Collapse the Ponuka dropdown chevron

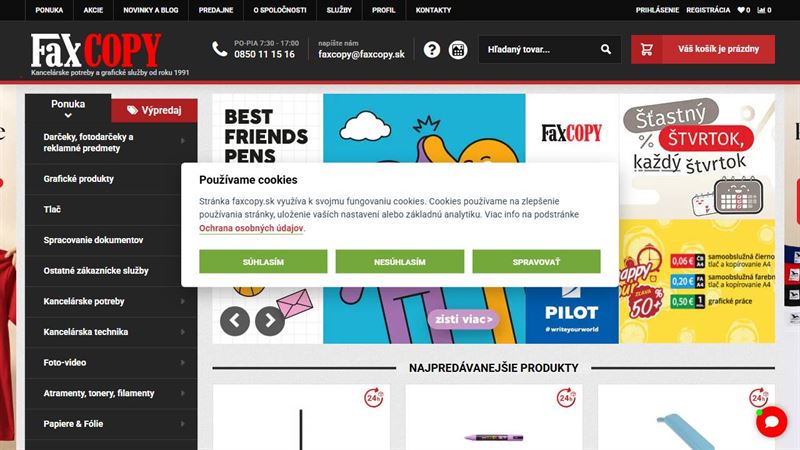coord(68,116)
